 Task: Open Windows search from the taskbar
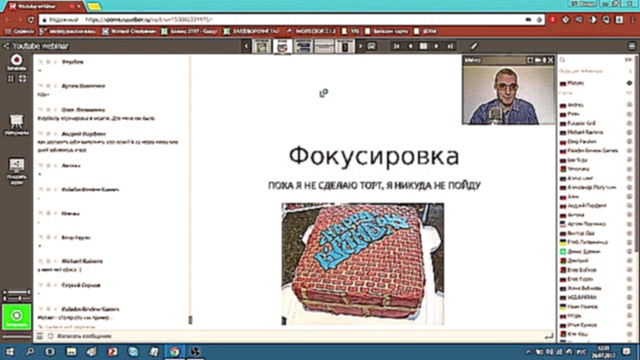coord(30,351)
